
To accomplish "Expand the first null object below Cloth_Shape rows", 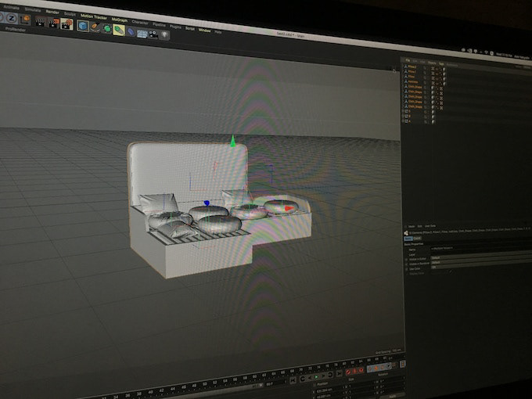I will pos(403,111).
